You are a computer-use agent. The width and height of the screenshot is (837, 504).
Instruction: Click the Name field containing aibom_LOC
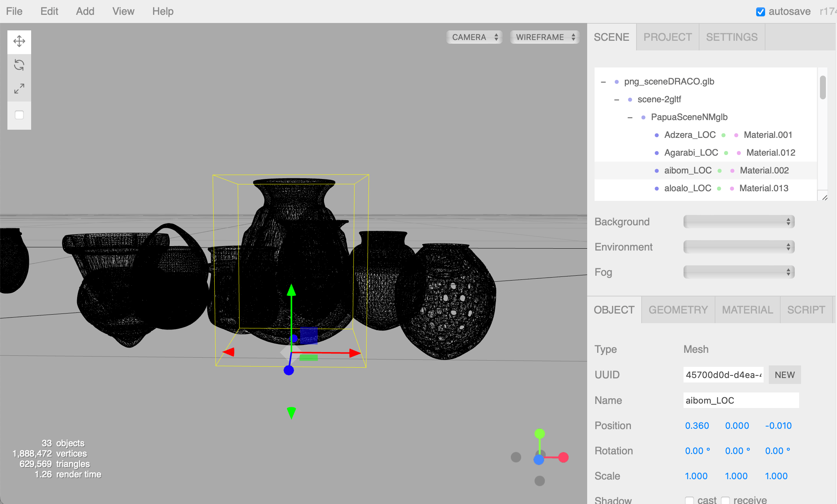[741, 400]
